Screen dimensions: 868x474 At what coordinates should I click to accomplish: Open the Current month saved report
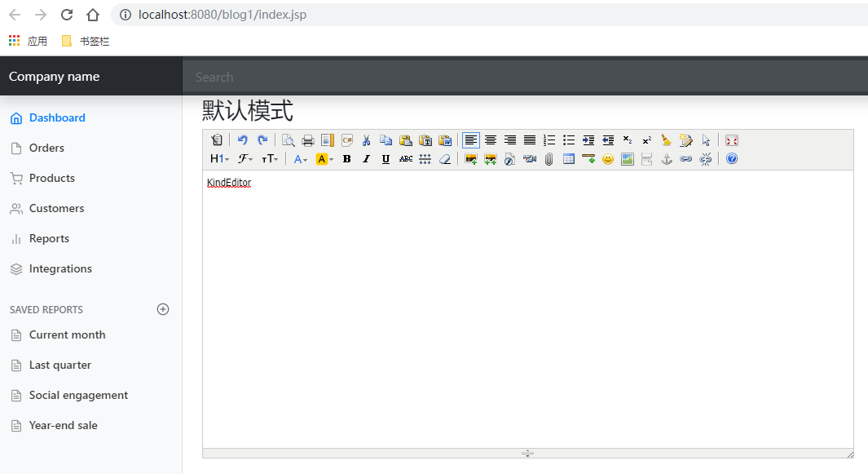coord(67,334)
